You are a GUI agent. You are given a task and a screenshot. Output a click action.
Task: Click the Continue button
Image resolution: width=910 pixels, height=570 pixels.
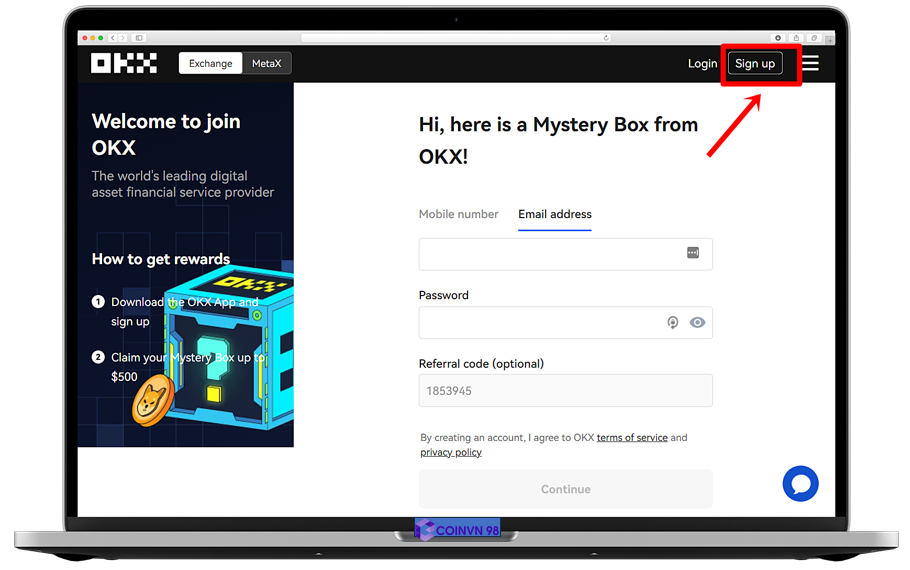566,489
